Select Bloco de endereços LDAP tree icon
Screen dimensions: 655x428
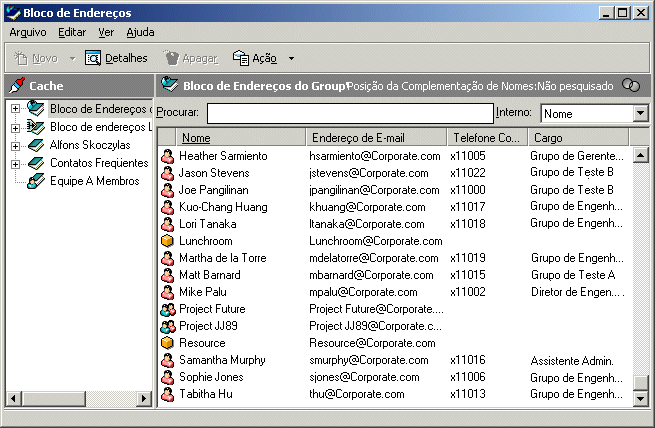(36, 127)
